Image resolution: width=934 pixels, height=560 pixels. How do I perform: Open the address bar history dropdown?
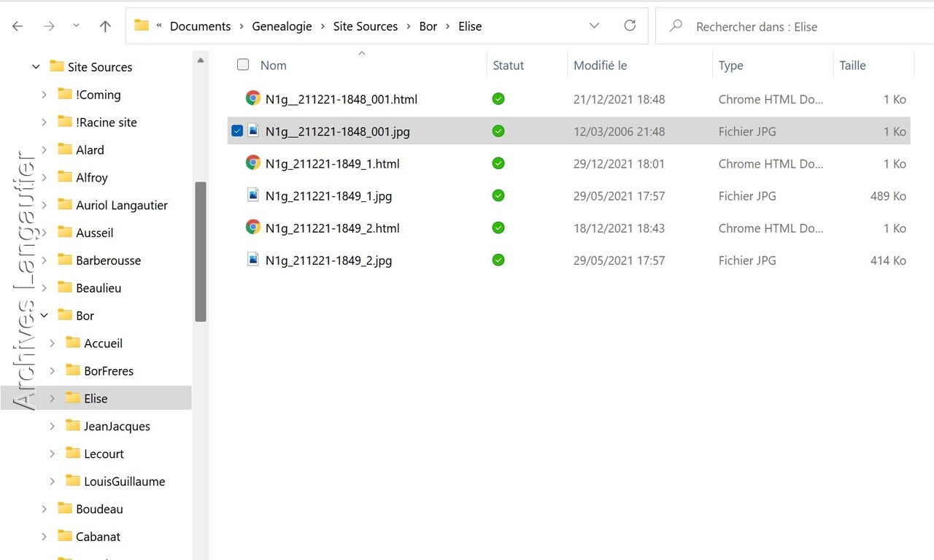594,26
